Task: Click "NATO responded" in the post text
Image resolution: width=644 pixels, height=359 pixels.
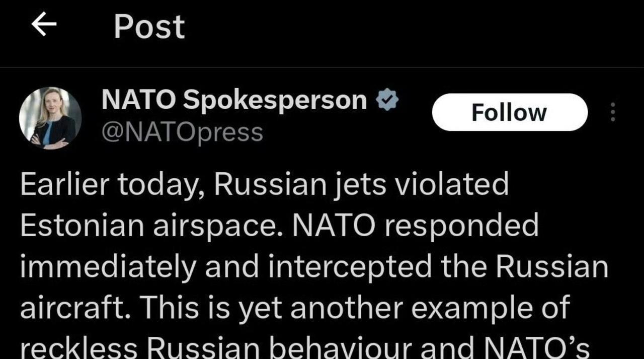Action: (x=416, y=227)
